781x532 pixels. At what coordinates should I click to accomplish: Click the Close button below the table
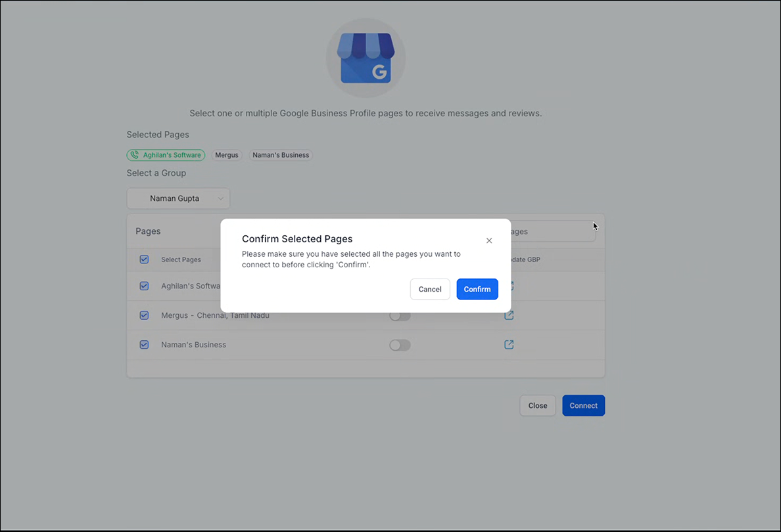coord(538,406)
